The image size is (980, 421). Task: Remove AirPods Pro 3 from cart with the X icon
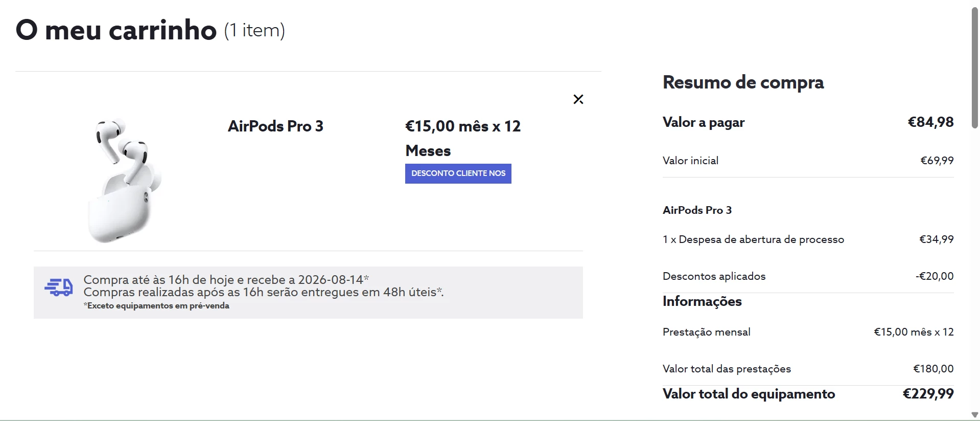click(x=578, y=99)
